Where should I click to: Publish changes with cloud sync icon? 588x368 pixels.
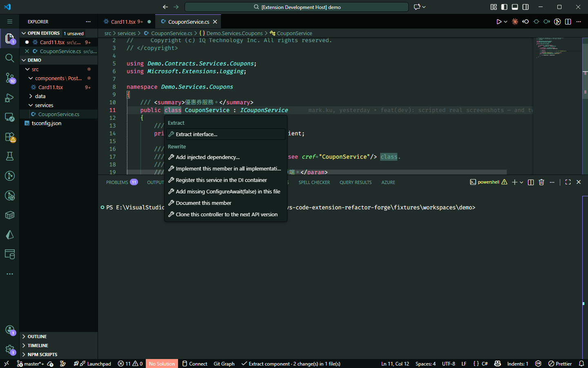click(x=51, y=364)
